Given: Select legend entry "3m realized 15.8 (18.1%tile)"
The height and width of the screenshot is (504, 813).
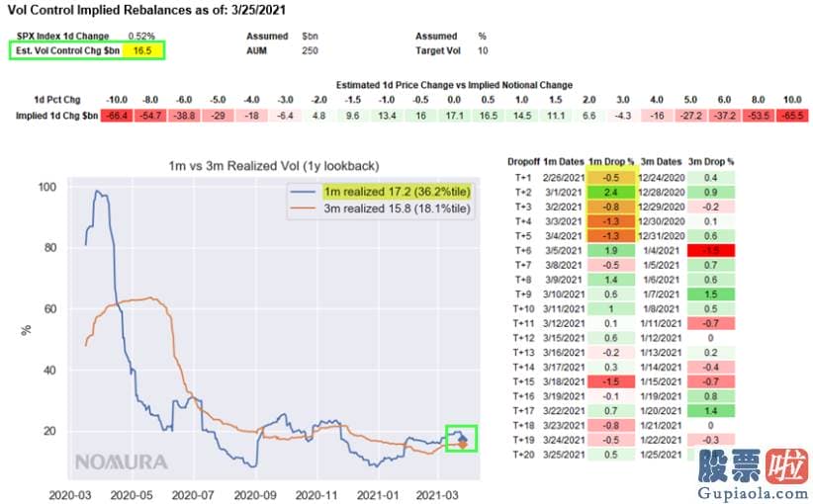Looking at the screenshot, I should click(398, 209).
